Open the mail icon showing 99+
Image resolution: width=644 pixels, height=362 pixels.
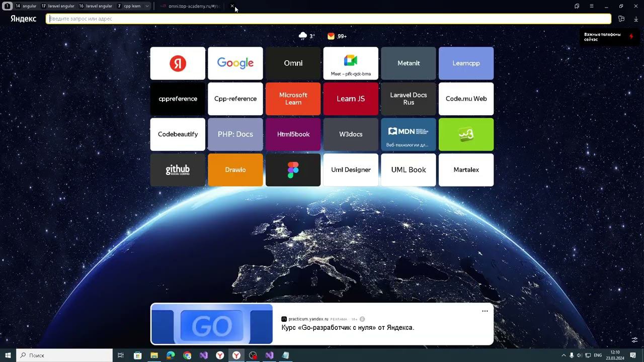tap(331, 36)
